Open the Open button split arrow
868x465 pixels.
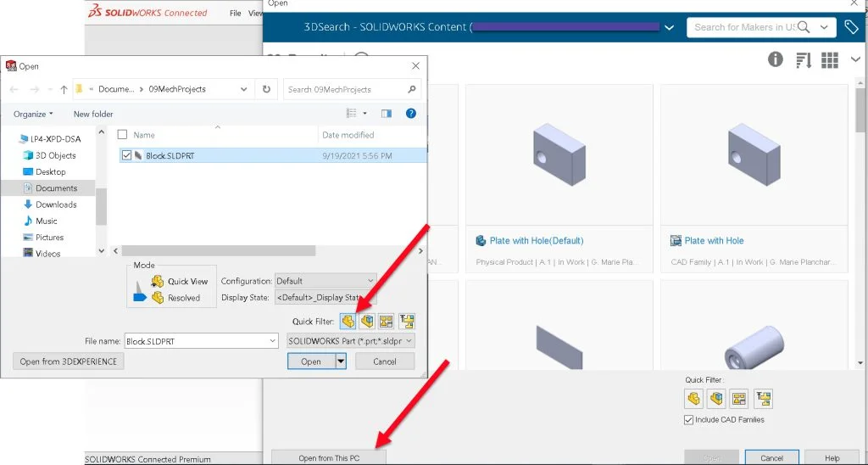click(341, 361)
